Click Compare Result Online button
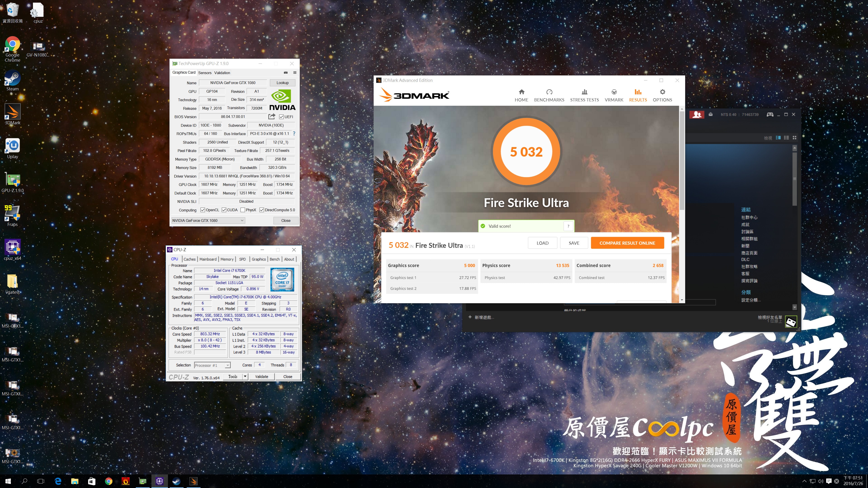The image size is (868, 488). tap(627, 243)
